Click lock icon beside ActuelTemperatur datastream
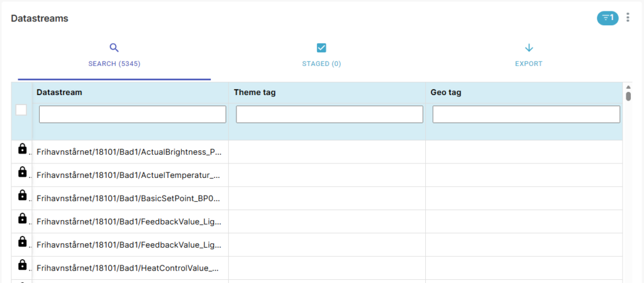Screen dimensions: 644x283 (23, 172)
